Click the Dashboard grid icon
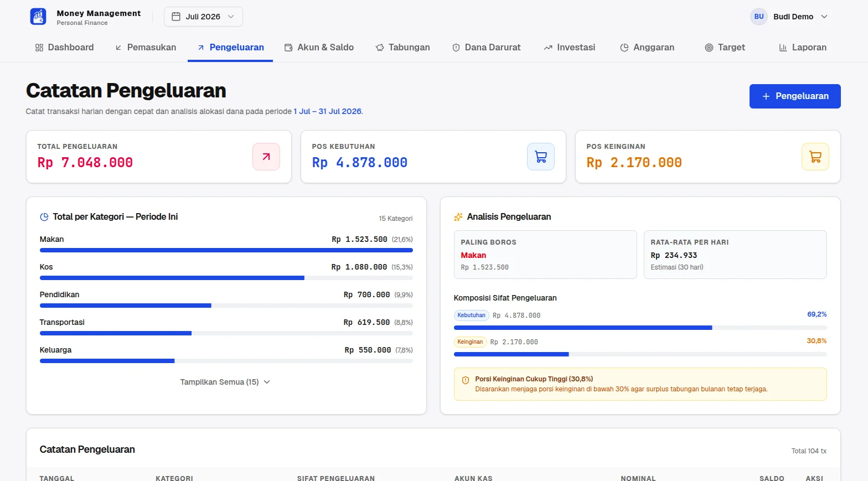The image size is (868, 481). (x=39, y=48)
